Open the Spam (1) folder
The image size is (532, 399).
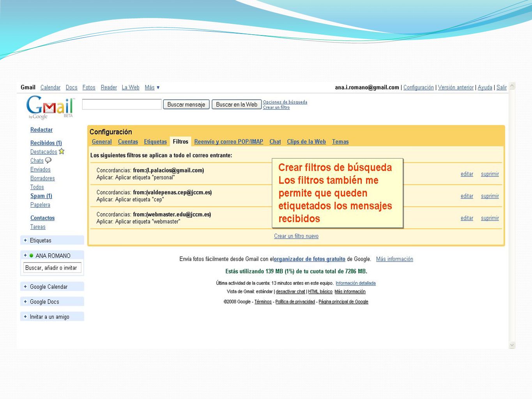[x=41, y=196]
